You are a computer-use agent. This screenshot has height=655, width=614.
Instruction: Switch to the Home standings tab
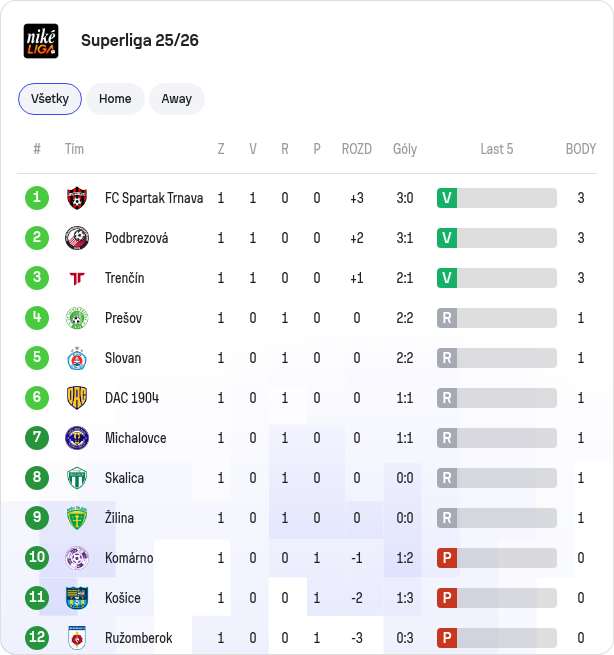pyautogui.click(x=115, y=99)
